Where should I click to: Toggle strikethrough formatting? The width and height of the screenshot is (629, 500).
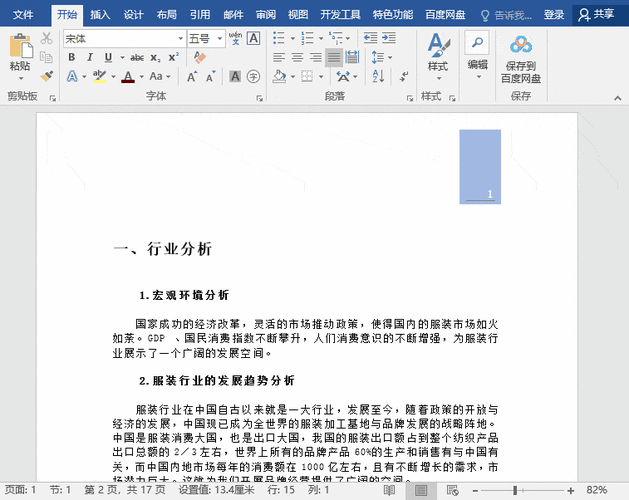(x=137, y=57)
